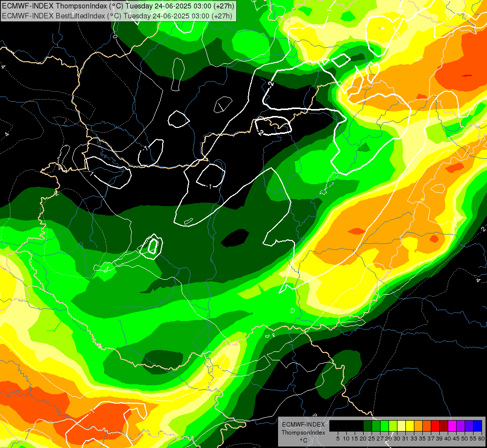Click the legend scale value 20
Image resolution: width=487 pixels, height=448 pixels.
(363, 439)
